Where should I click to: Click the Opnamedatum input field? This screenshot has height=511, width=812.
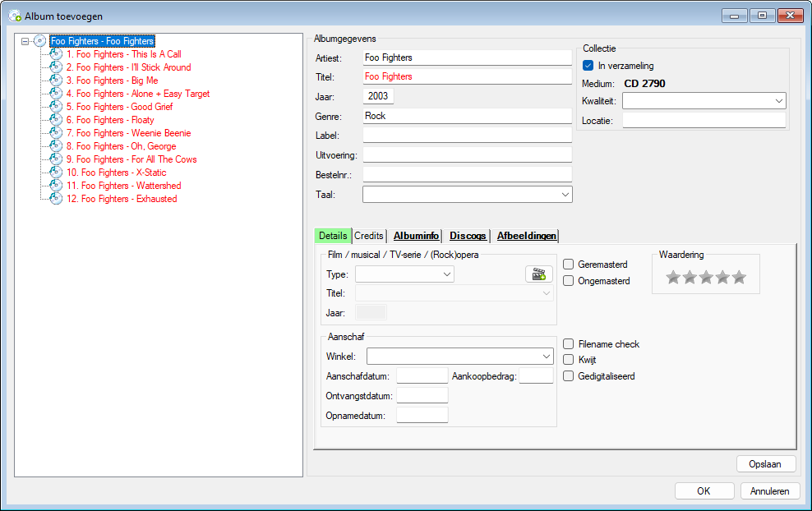(x=422, y=415)
